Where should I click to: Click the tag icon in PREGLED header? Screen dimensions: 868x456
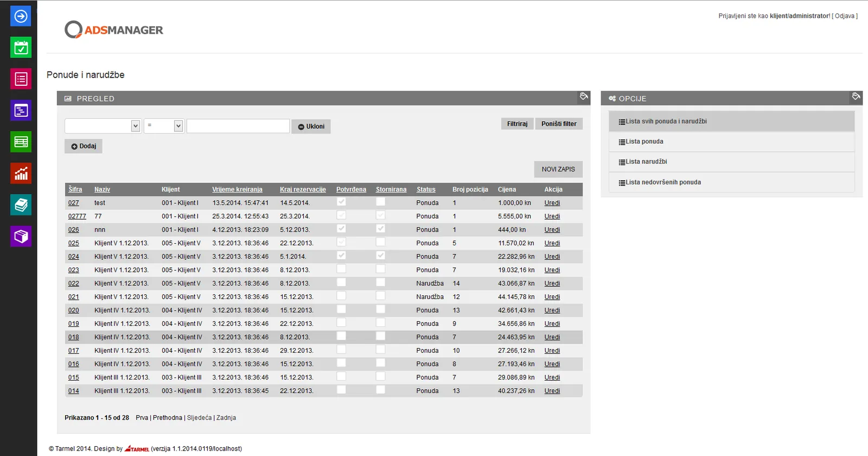[584, 97]
